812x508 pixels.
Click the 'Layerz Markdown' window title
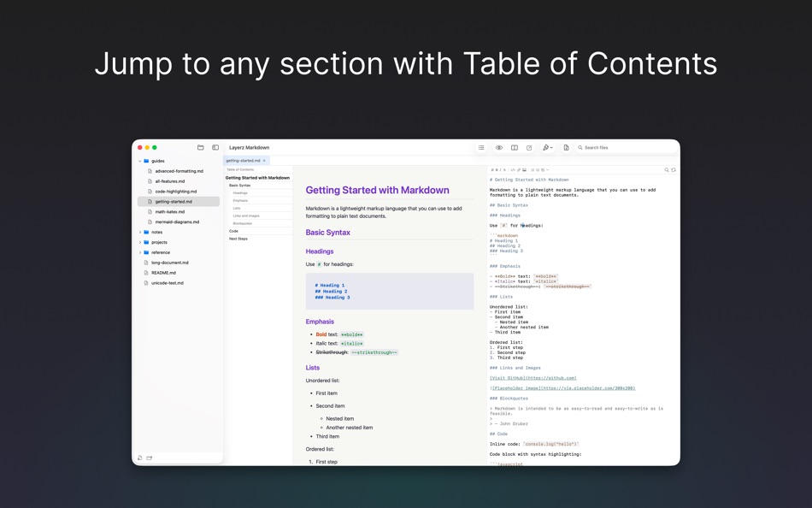[x=249, y=148]
